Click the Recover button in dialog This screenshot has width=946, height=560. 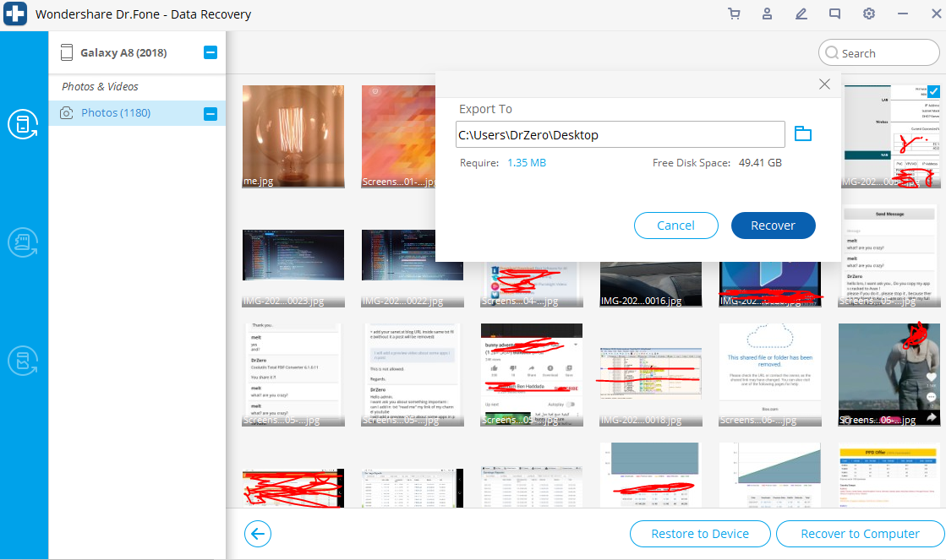773,226
